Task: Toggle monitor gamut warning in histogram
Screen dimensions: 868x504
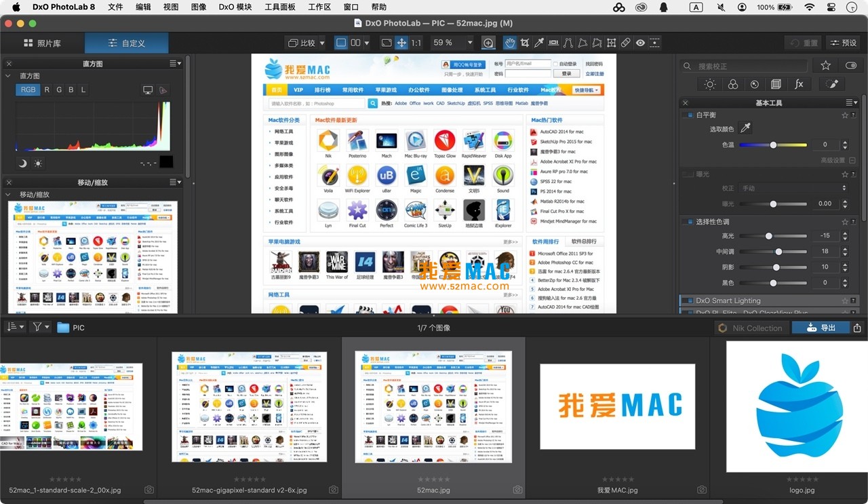Action: tap(148, 90)
